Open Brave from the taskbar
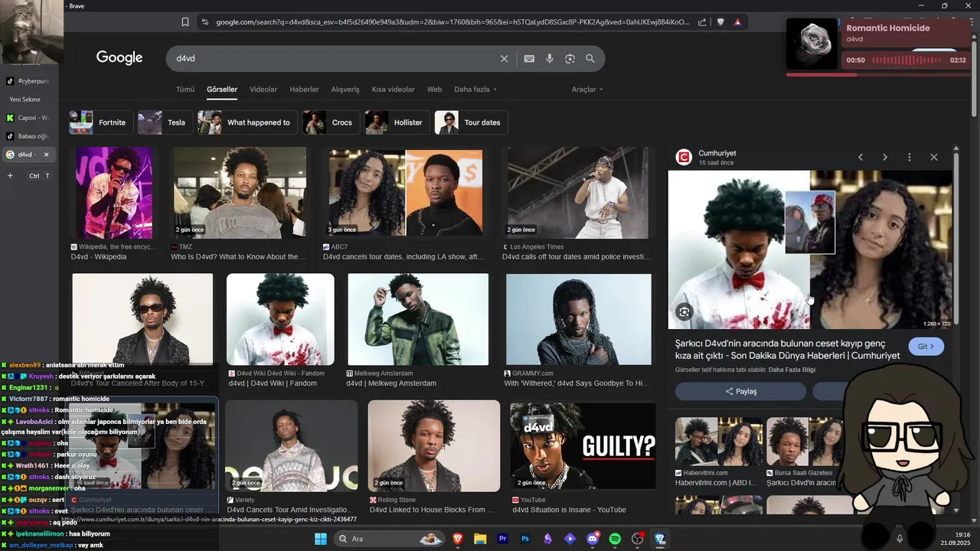 click(458, 539)
